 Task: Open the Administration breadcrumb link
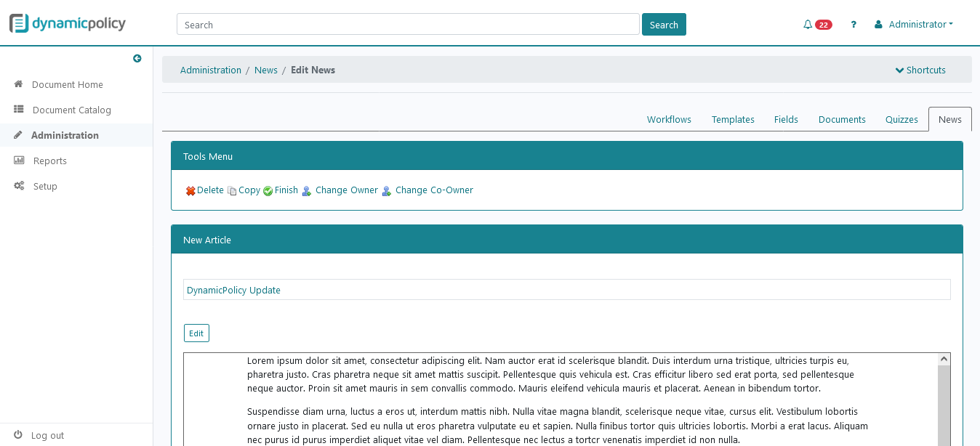[211, 70]
